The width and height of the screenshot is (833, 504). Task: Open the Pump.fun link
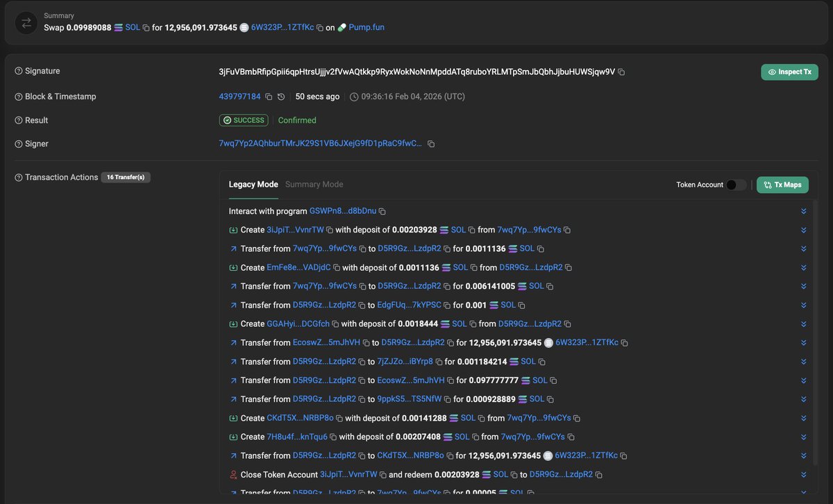[x=367, y=28]
